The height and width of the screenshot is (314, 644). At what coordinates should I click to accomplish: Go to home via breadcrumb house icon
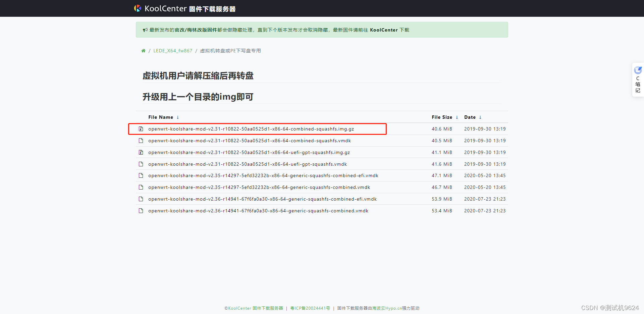pyautogui.click(x=143, y=51)
